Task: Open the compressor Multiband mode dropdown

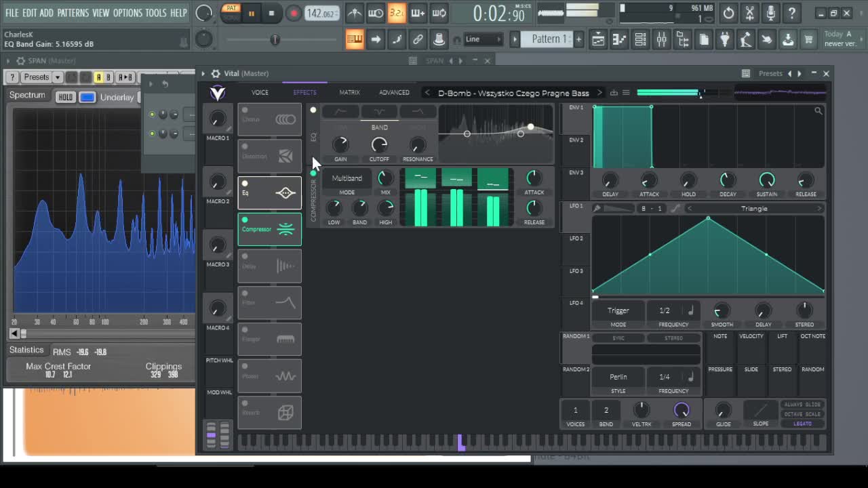Action: coord(347,178)
